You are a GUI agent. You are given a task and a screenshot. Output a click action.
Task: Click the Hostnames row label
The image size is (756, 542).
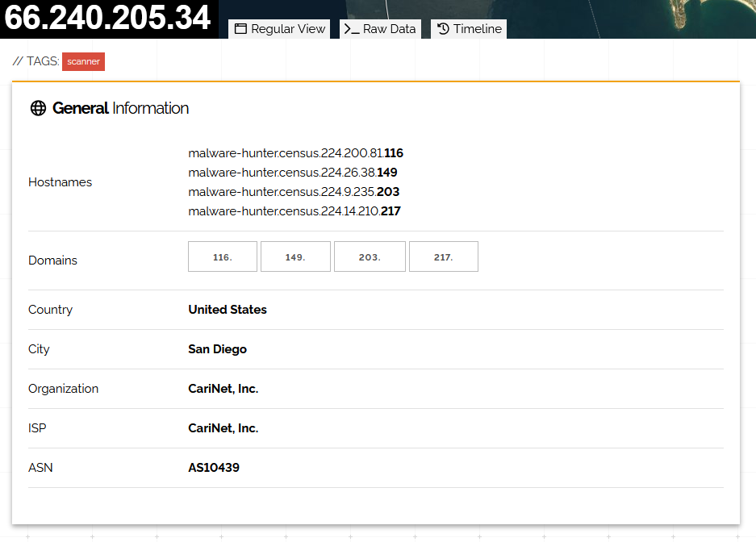61,182
